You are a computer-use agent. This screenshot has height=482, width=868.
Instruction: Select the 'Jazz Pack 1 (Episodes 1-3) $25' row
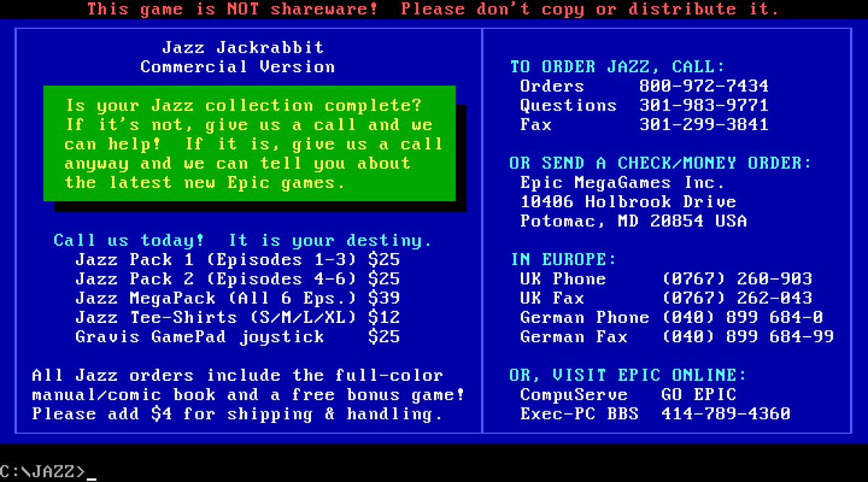[238, 259]
